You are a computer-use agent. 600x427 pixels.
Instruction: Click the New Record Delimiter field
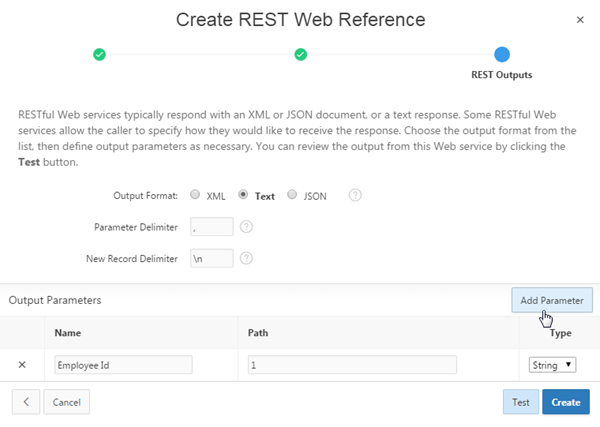211,258
